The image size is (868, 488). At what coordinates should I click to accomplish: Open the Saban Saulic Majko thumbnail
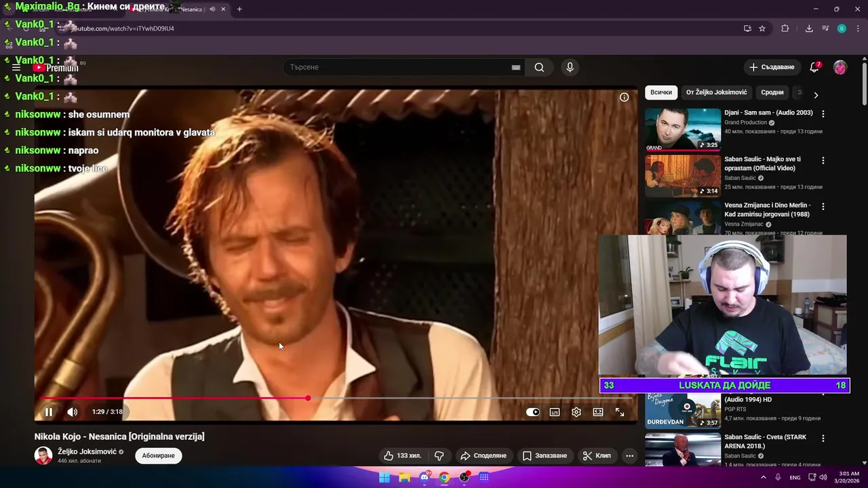click(683, 176)
